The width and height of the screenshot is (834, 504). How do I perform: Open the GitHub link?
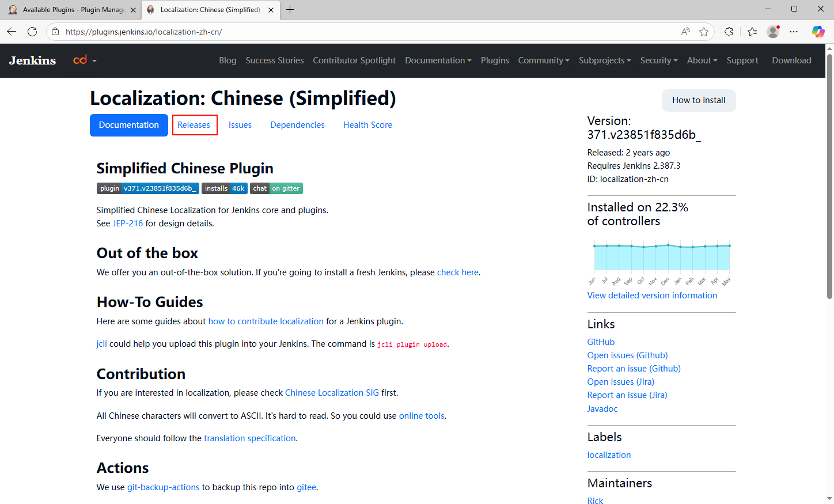pyautogui.click(x=601, y=342)
